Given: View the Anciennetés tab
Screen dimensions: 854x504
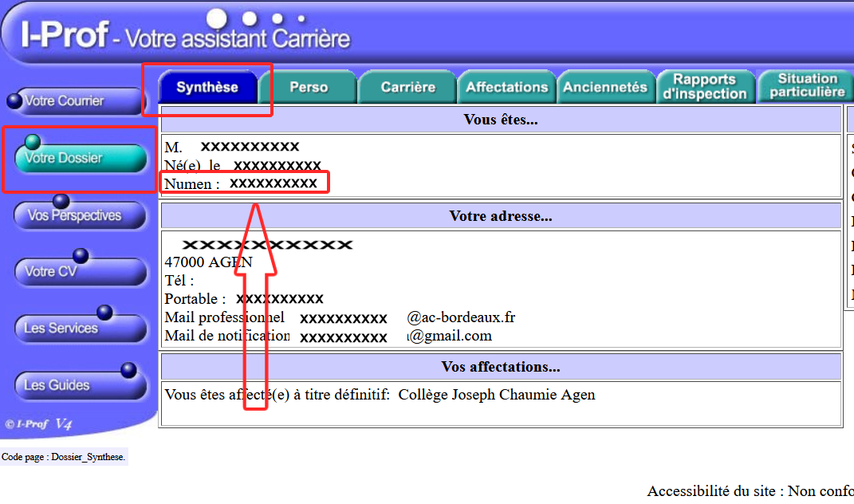Looking at the screenshot, I should click(605, 87).
